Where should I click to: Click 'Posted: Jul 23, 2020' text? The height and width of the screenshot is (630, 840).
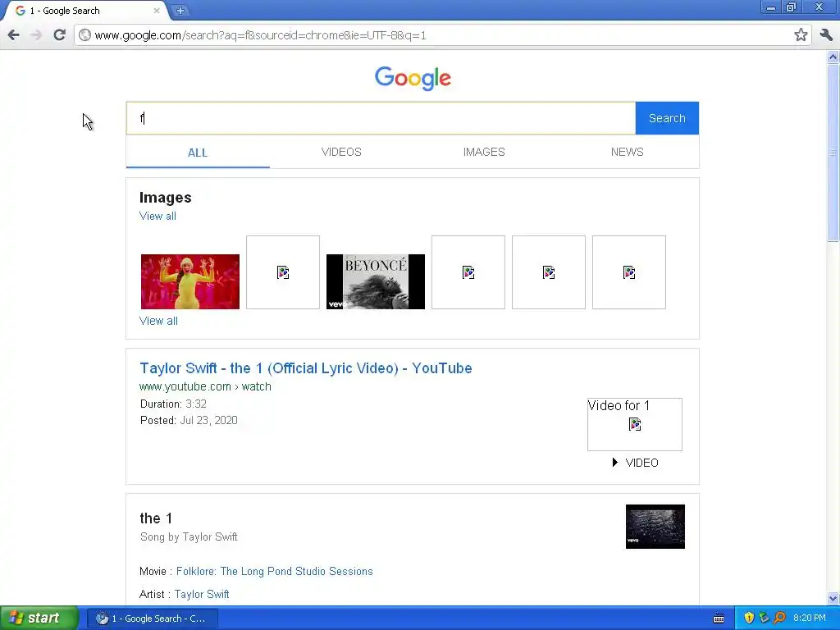(189, 421)
